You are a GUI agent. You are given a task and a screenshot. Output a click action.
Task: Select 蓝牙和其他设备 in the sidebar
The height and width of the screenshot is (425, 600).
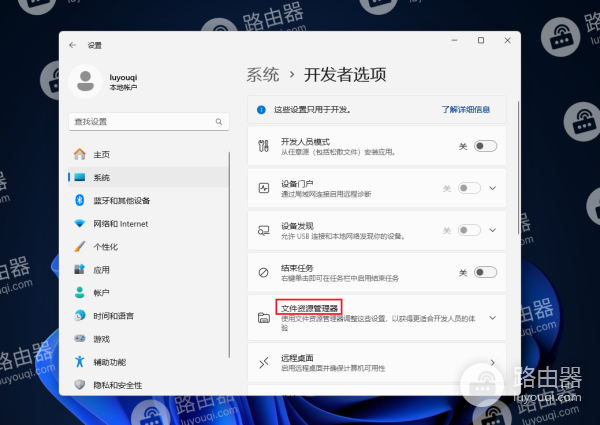click(148, 200)
